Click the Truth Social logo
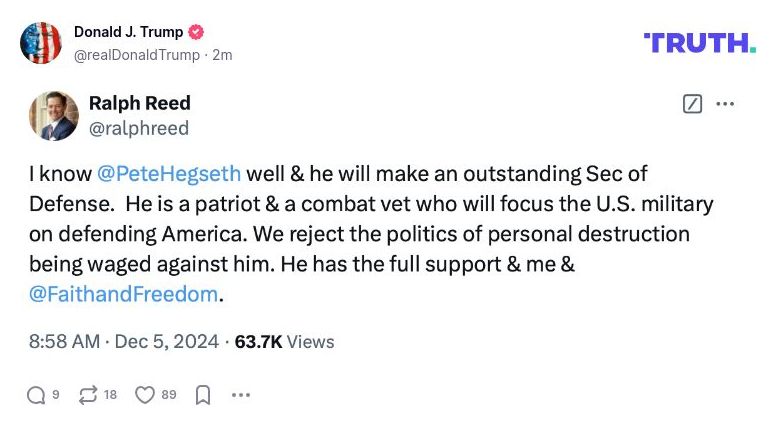 [x=699, y=42]
